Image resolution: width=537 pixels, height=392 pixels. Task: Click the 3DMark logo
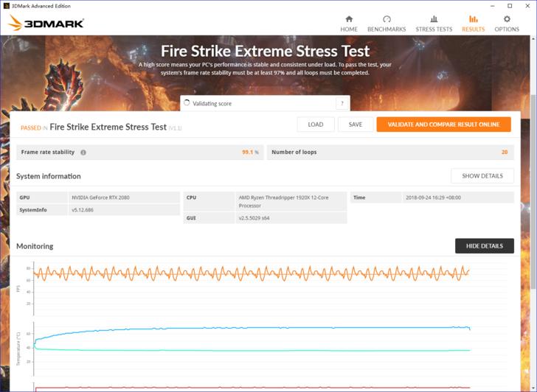46,23
